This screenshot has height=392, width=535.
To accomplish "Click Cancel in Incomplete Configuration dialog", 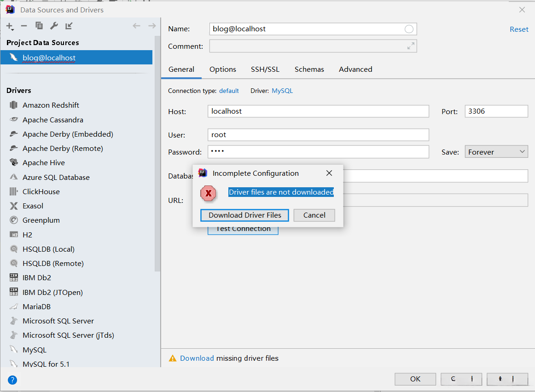I will coord(314,215).
